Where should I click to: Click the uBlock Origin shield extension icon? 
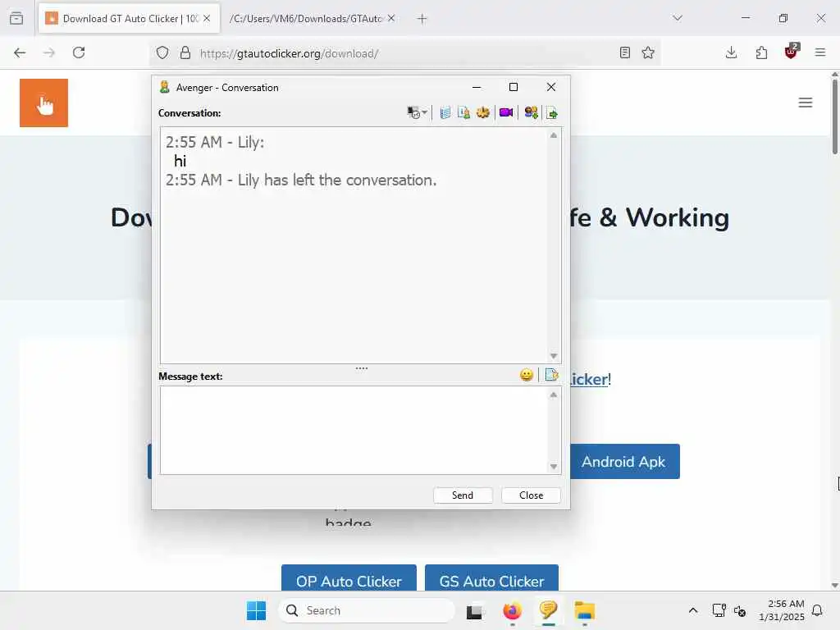792,52
